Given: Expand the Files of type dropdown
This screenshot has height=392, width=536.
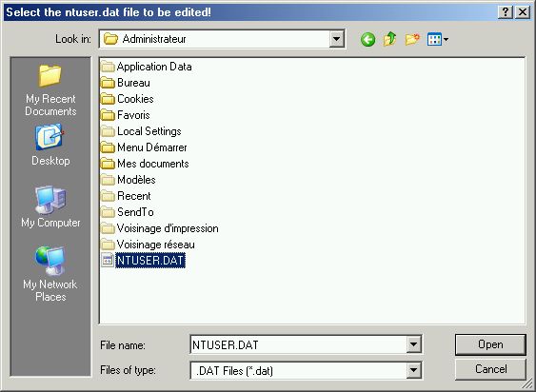Looking at the screenshot, I should click(413, 370).
